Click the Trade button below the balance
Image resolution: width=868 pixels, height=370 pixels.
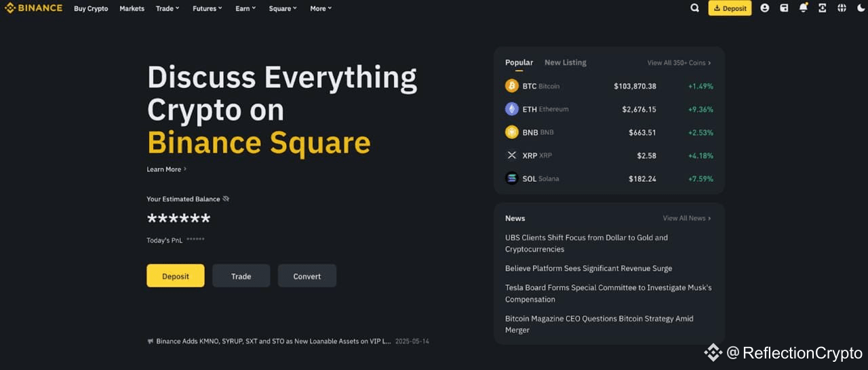pos(241,276)
